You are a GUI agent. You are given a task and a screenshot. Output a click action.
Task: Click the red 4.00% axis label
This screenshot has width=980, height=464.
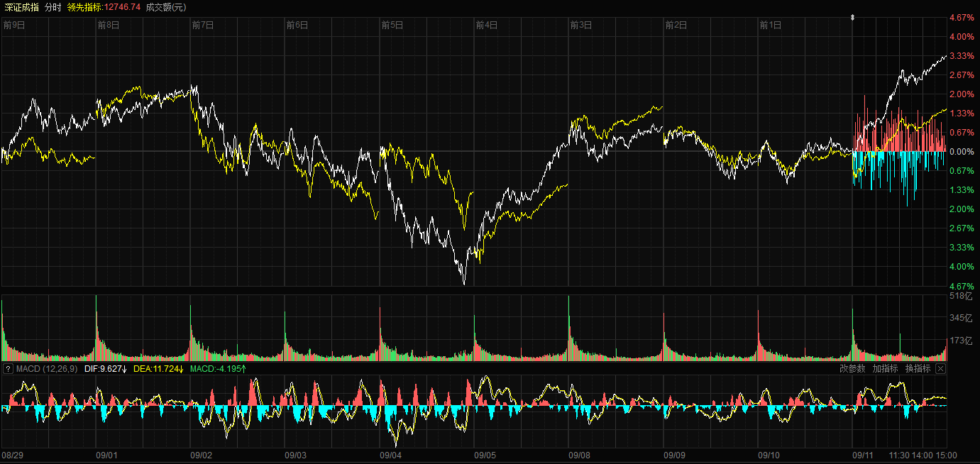click(x=962, y=37)
